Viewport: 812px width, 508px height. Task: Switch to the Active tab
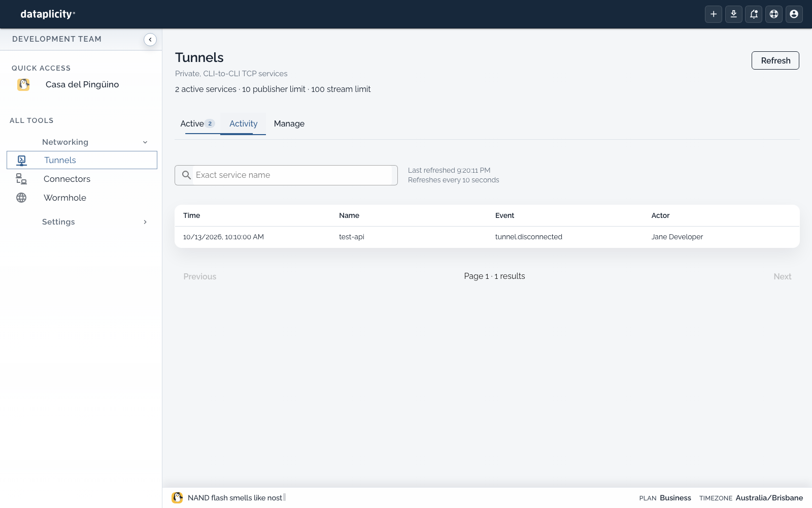197,124
